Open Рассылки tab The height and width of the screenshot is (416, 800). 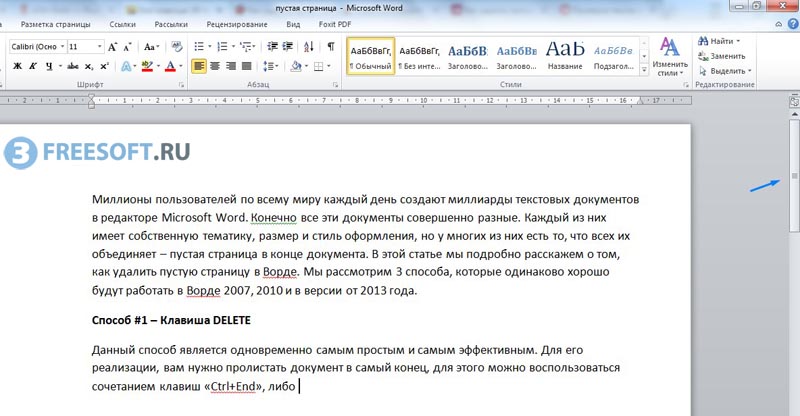[171, 25]
